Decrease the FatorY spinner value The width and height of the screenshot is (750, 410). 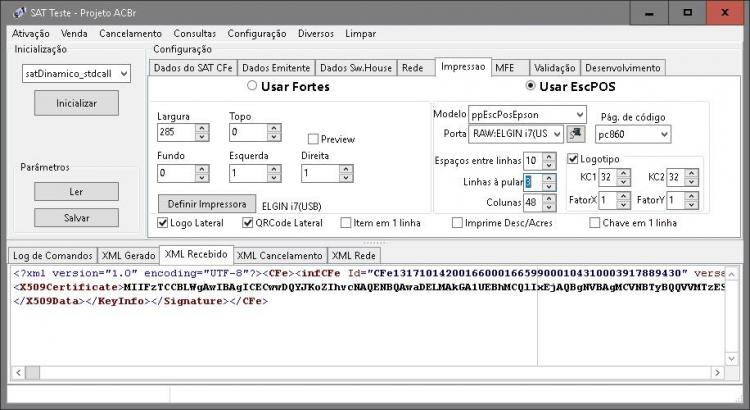coord(692,204)
